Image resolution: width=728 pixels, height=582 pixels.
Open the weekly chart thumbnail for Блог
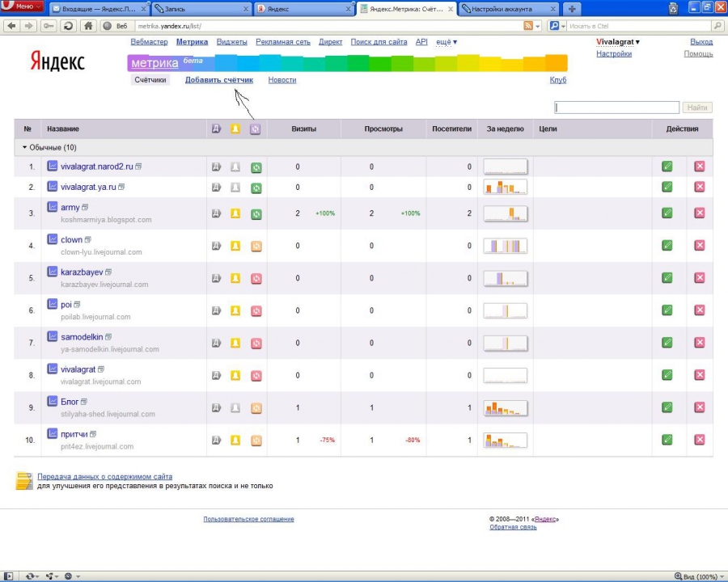[x=505, y=408]
